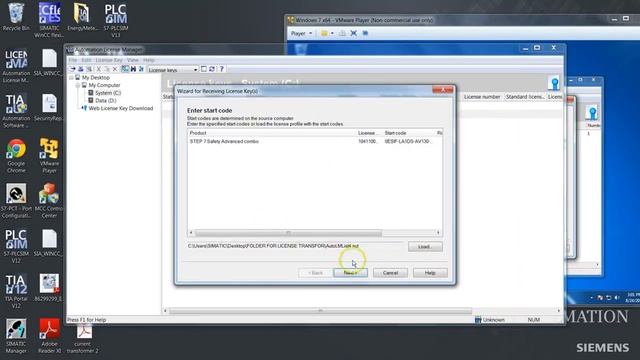Viewport: 640px width, 360px height.
Task: Click the Unknown status bar entry
Action: tap(490, 320)
